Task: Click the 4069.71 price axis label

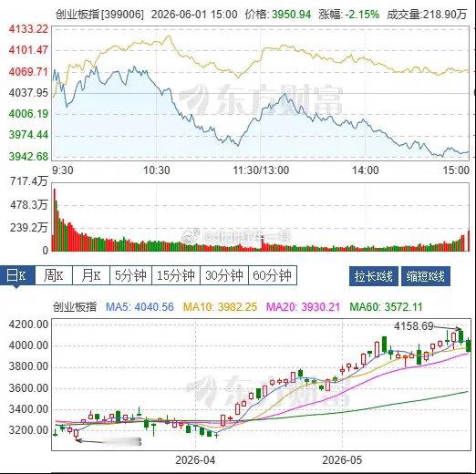Action: [x=28, y=72]
